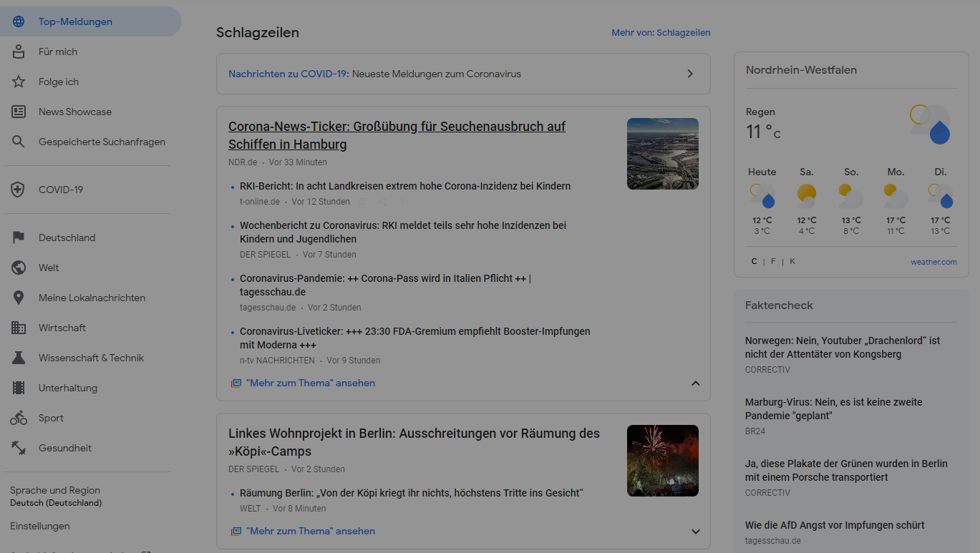
Task: Open Einstellungen in sidebar
Action: (40, 526)
